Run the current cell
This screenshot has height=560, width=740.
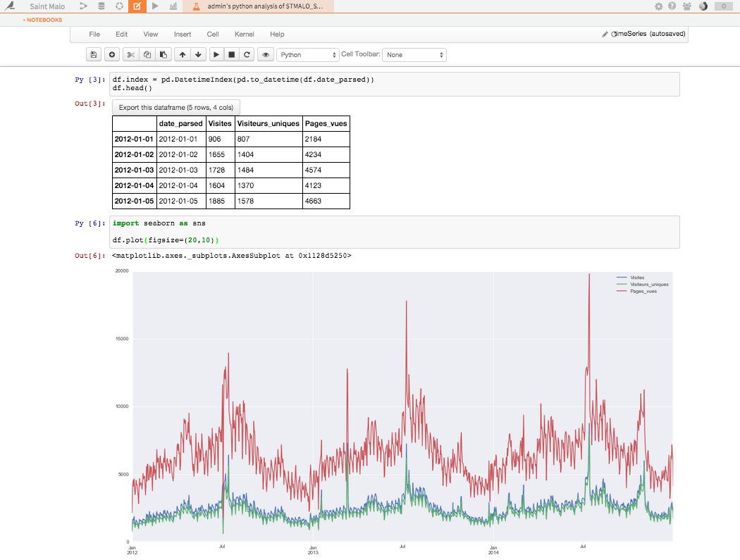tap(216, 54)
